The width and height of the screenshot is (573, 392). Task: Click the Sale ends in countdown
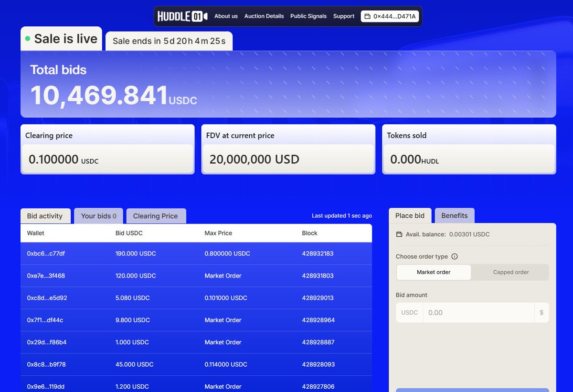click(x=169, y=41)
